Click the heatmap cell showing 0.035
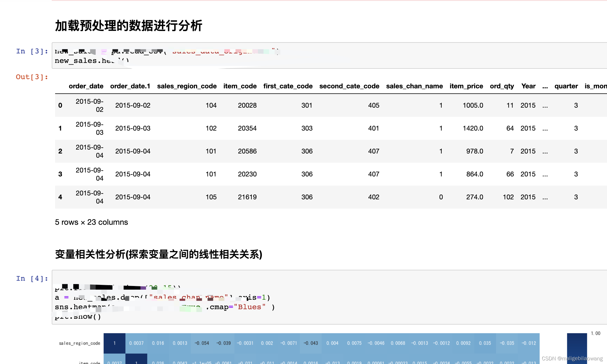This screenshot has height=364, width=607. click(x=485, y=343)
